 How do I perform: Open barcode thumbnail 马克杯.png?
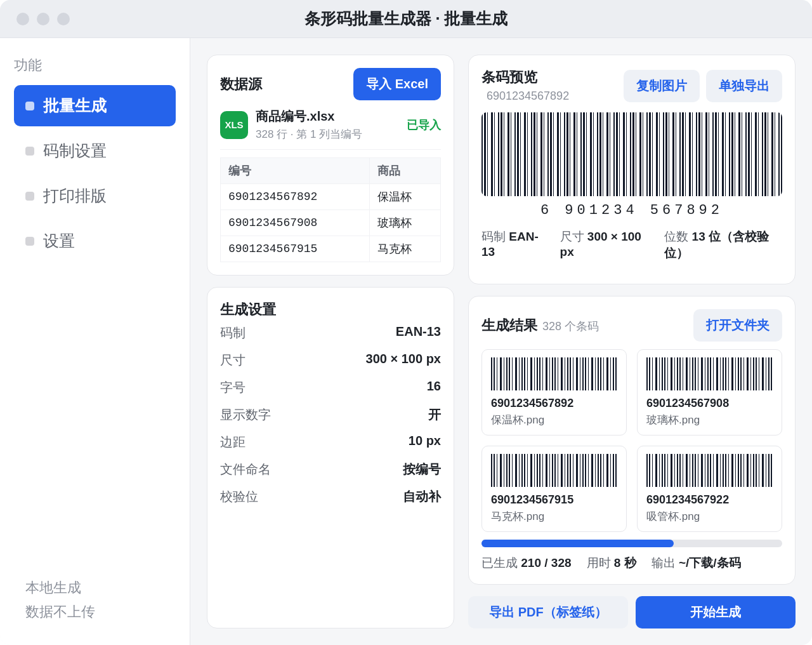coord(554,489)
